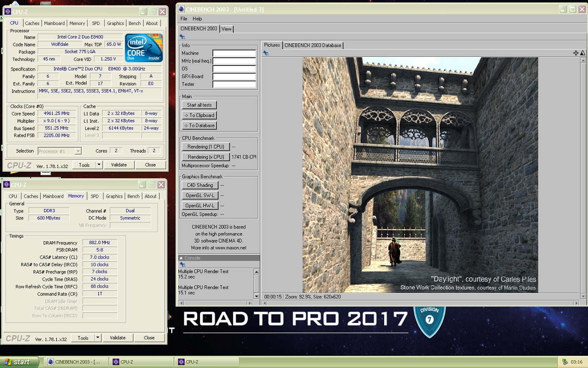Switch to the View tab in Cinebench
This screenshot has height=368, width=588.
[x=226, y=29]
